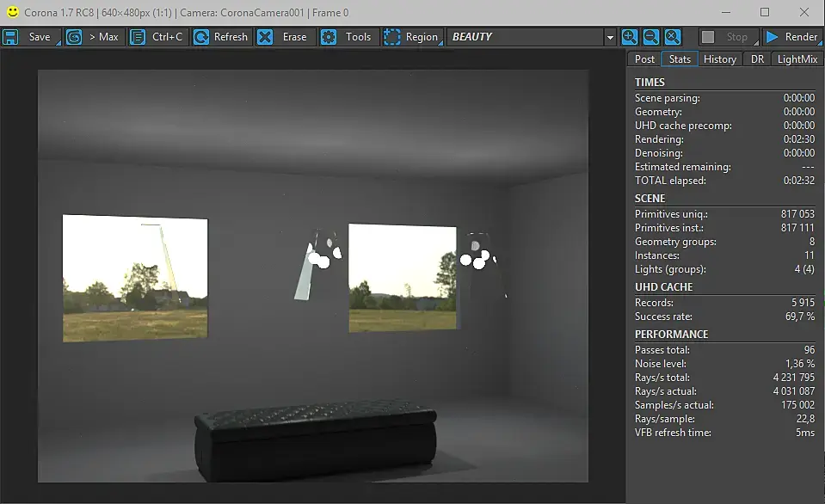Switch to the Post tab
This screenshot has height=504, width=825.
[x=644, y=59]
